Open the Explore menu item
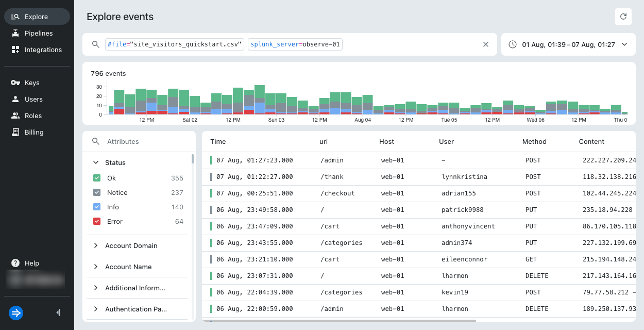 click(37, 16)
